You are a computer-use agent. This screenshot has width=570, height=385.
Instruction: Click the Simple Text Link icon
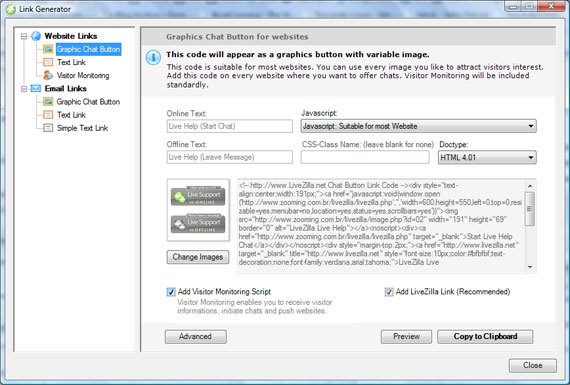pyautogui.click(x=48, y=128)
